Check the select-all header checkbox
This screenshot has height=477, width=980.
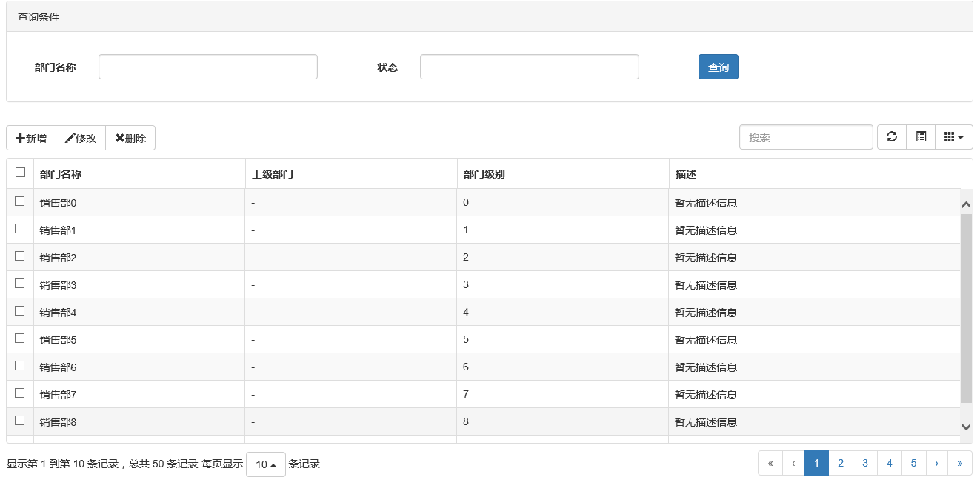click(x=20, y=173)
